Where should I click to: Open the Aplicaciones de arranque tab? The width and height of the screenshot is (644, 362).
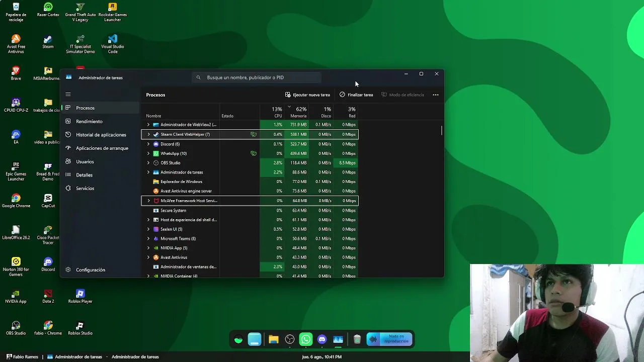[100, 148]
